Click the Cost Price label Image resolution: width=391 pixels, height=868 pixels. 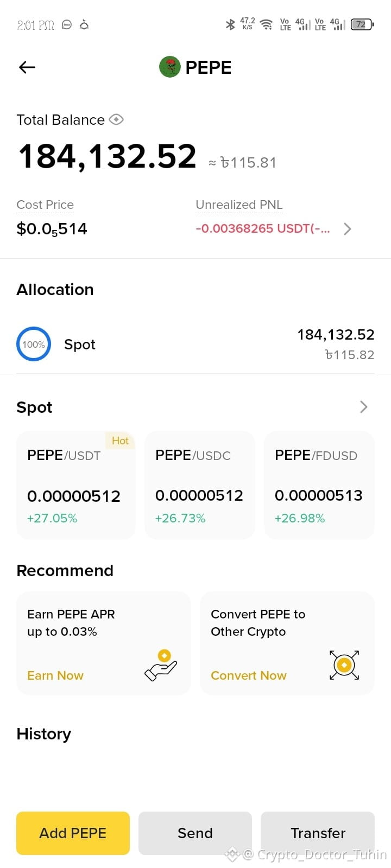pos(45,205)
